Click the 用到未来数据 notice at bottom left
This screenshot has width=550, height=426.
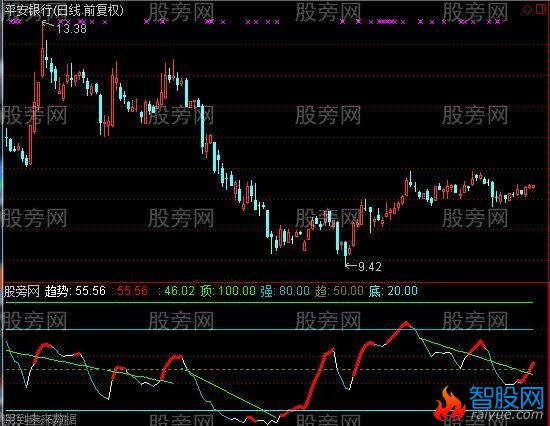click(40, 420)
